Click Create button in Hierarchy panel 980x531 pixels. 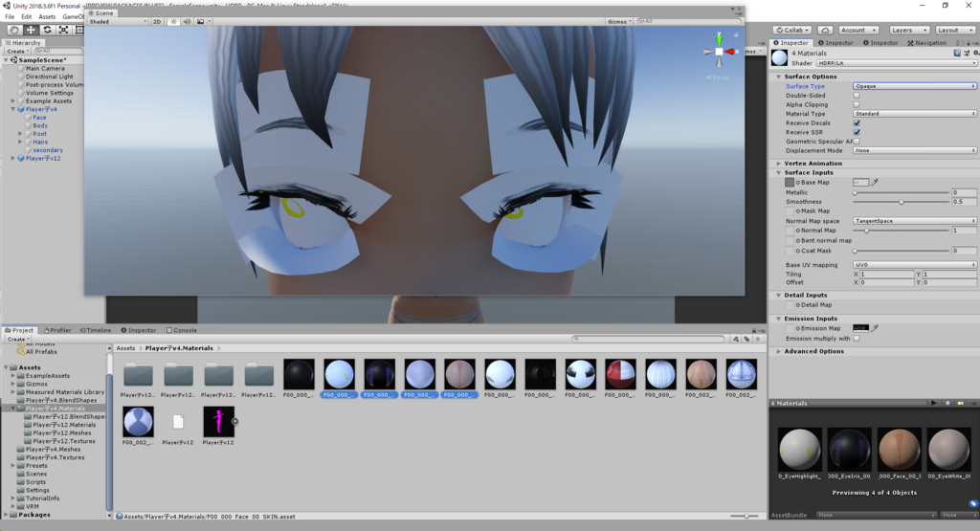click(x=17, y=52)
